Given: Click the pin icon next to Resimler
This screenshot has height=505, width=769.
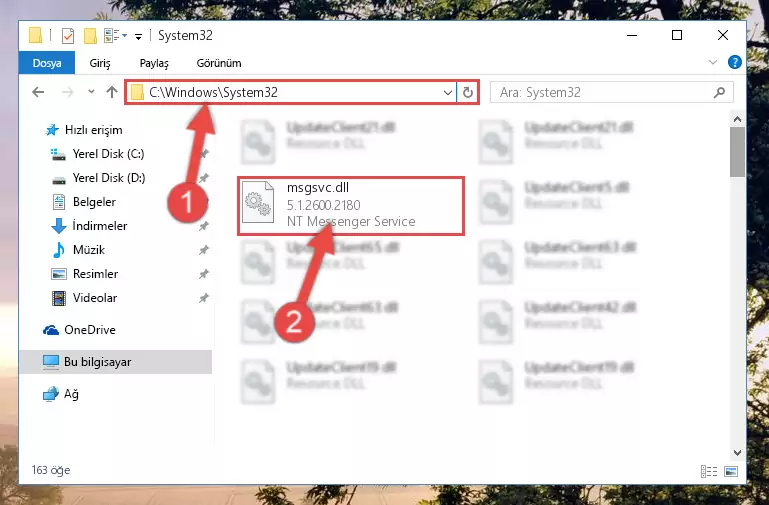Looking at the screenshot, I should pos(203,274).
